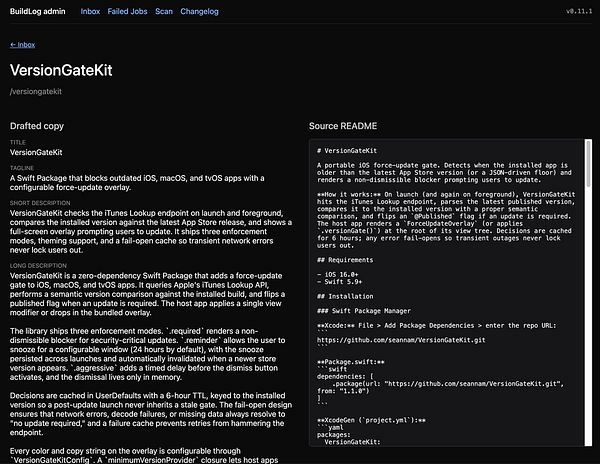600x464 pixels.
Task: Click the TAGLINE field label
Action: click(x=22, y=168)
